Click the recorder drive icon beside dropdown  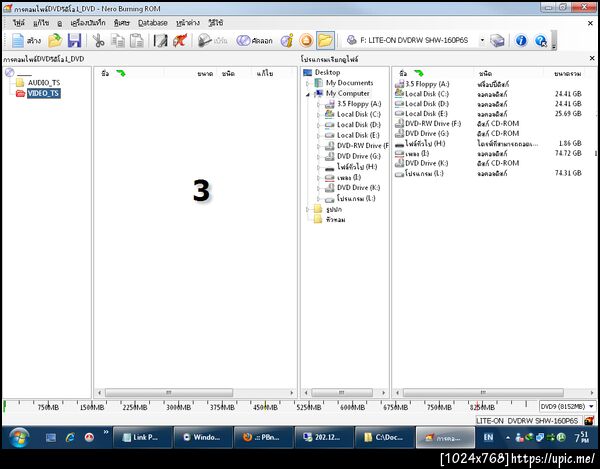click(497, 40)
